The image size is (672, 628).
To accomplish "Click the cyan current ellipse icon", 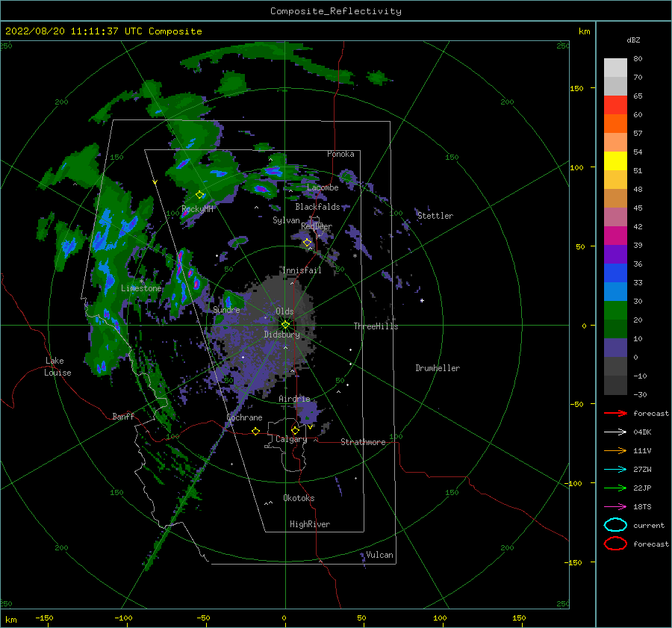I will (x=615, y=525).
